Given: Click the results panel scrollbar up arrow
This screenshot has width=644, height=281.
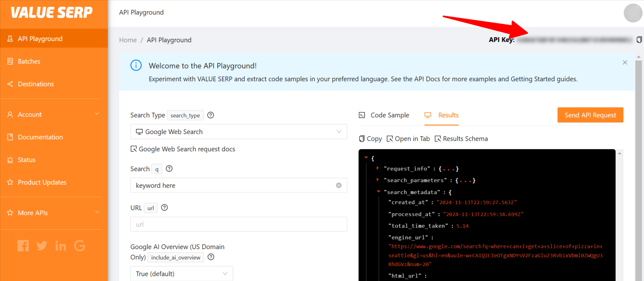Looking at the screenshot, I should (x=620, y=153).
